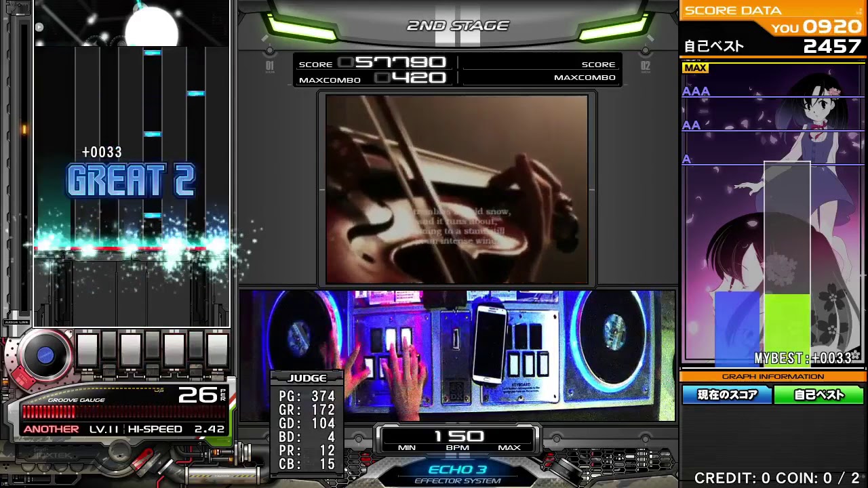This screenshot has width=868, height=488.
Task: Click the single A rank line label
Action: pos(686,159)
